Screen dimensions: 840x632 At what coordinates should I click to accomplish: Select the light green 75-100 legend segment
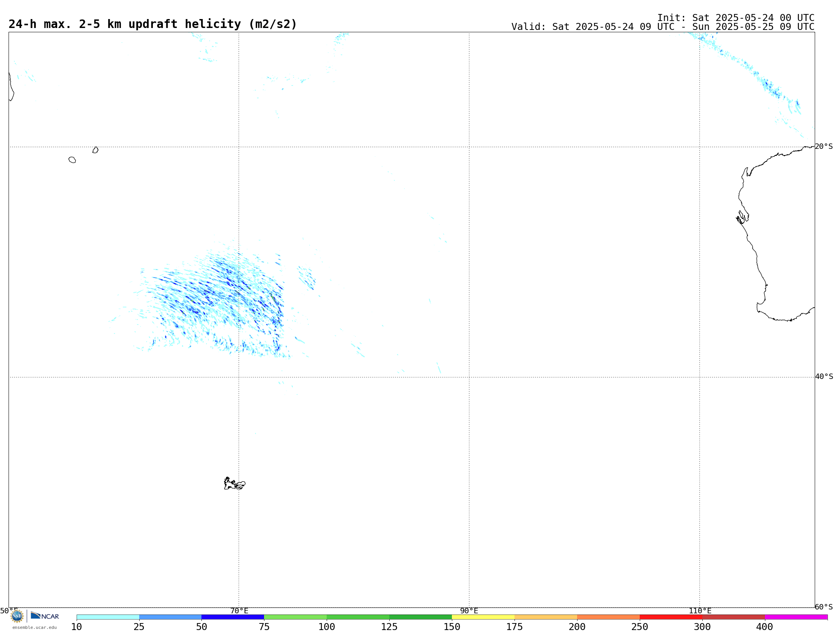[296, 617]
